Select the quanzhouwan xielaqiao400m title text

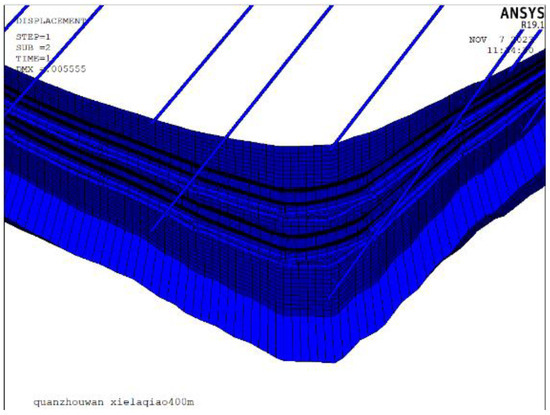click(114, 402)
